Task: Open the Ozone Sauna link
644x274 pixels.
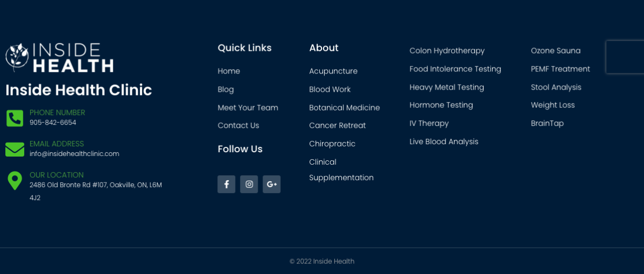Action: (x=555, y=51)
